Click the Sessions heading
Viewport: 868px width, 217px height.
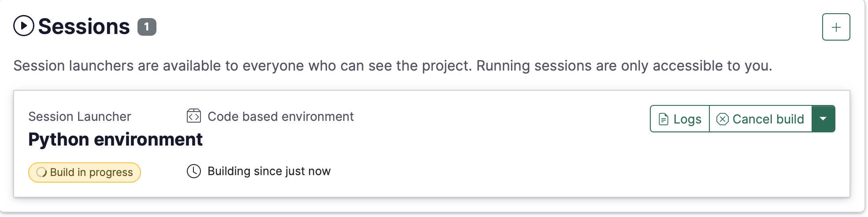(84, 26)
